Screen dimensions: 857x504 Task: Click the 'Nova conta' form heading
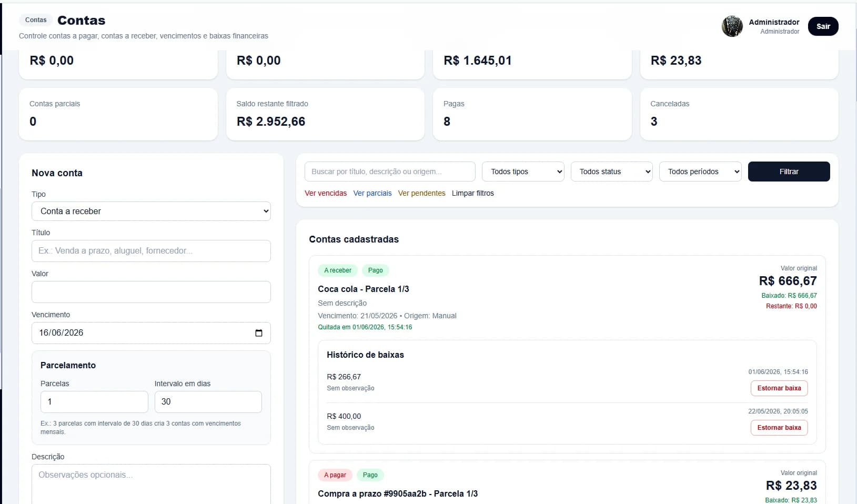(57, 173)
